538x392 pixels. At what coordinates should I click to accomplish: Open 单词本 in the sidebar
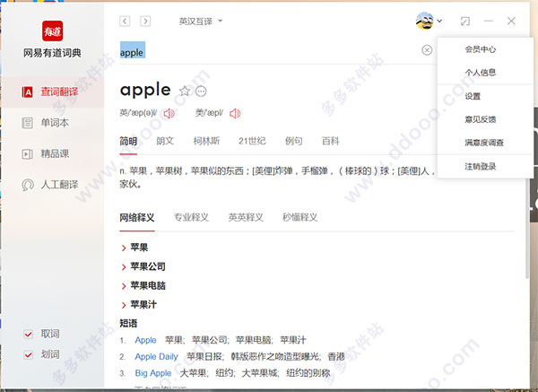pos(53,123)
